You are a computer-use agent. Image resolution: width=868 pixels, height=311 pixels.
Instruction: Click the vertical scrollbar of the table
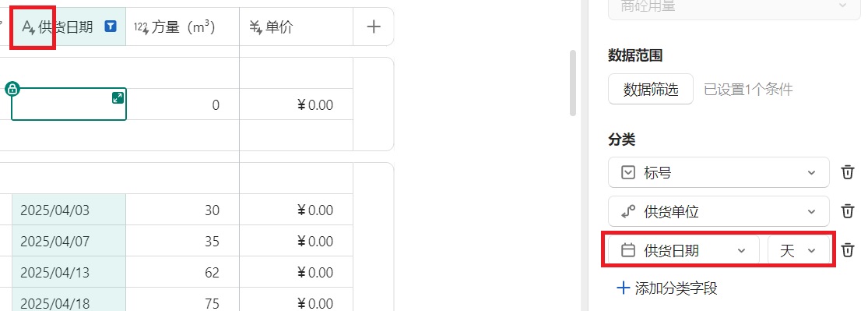click(573, 83)
